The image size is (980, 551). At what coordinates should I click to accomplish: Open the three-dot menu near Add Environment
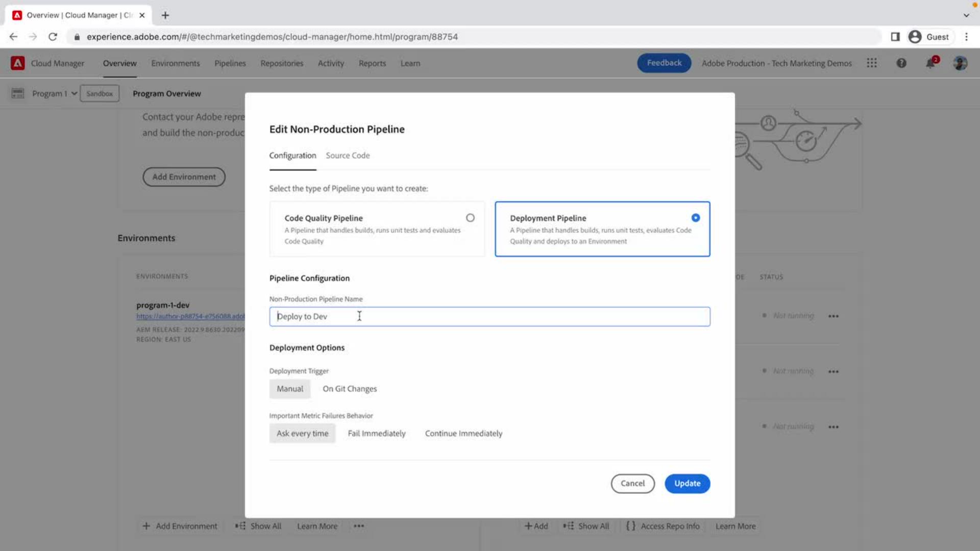pos(359,526)
